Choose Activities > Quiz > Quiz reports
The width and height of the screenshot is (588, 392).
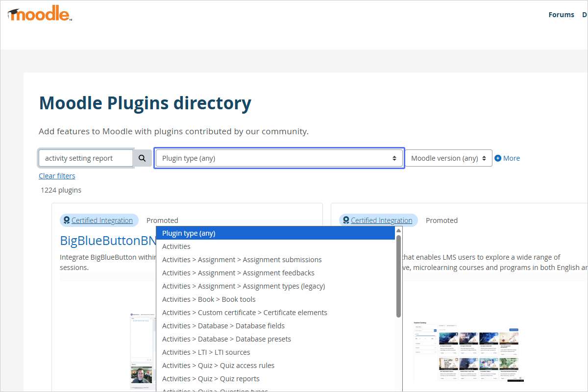coord(275,379)
